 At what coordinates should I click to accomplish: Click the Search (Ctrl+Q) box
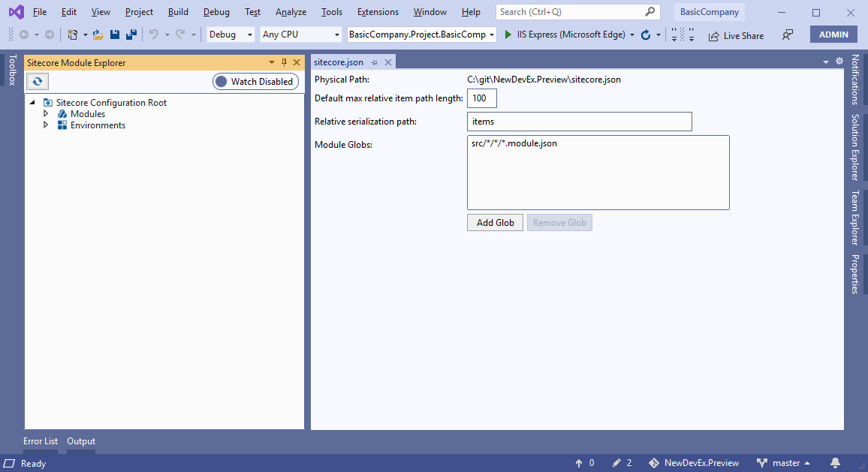(x=577, y=11)
